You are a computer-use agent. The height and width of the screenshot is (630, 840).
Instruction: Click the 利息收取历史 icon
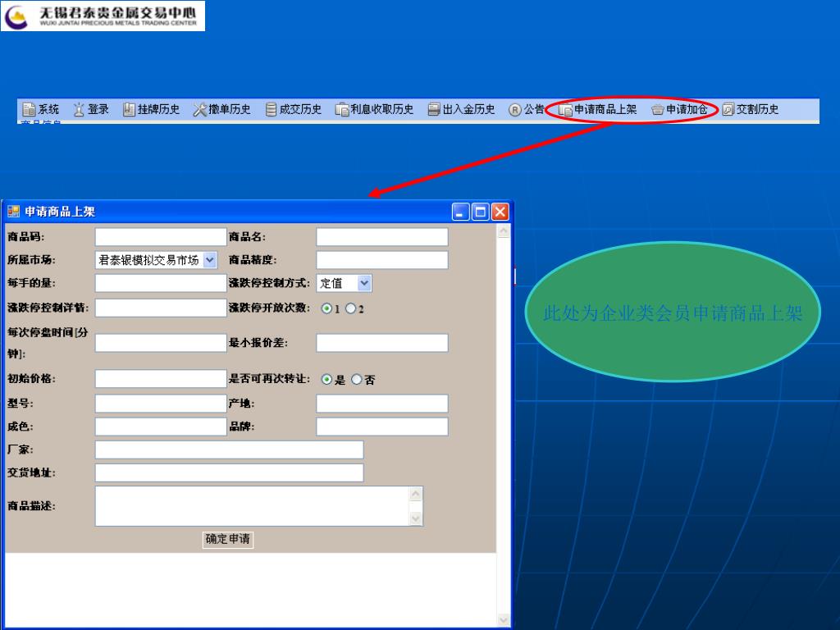[342, 109]
